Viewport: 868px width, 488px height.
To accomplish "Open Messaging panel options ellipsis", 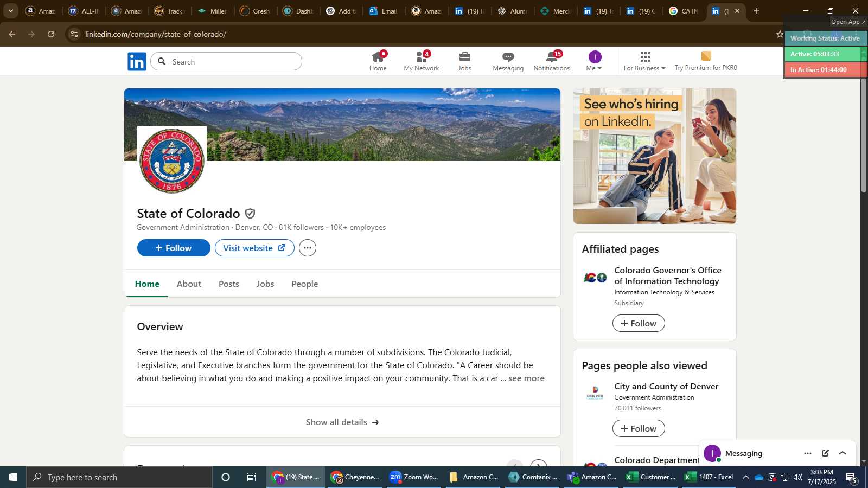I will 808,453.
